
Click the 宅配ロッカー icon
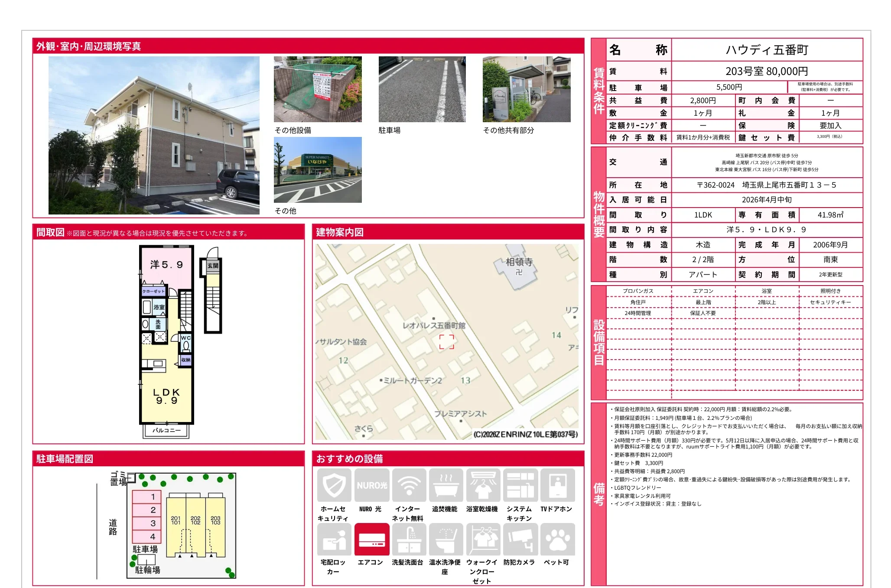[335, 539]
